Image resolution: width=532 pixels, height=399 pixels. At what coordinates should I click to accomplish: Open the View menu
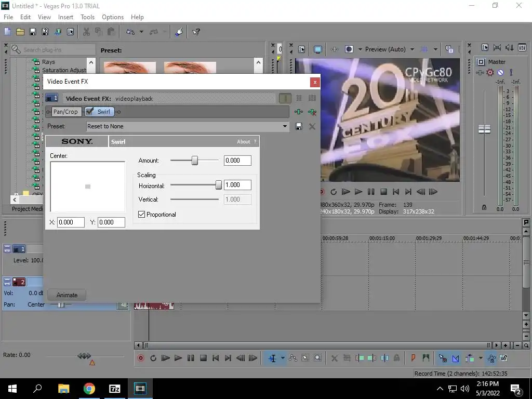[44, 17]
